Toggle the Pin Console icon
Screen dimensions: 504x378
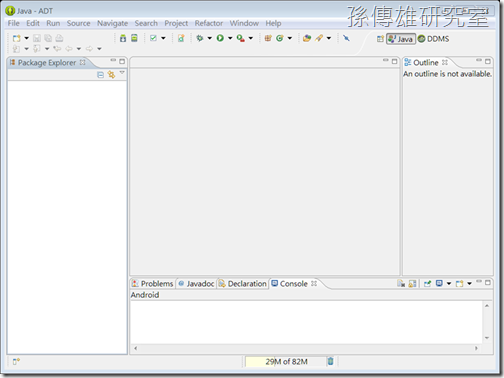[427, 284]
